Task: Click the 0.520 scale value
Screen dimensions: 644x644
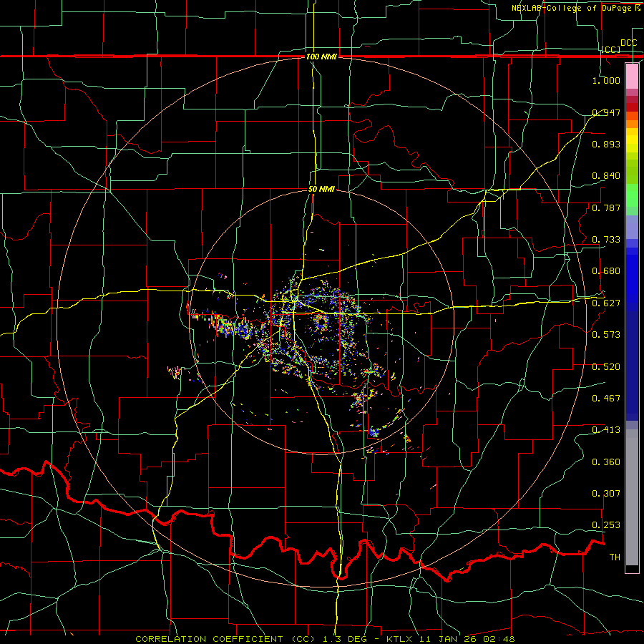Action: (x=606, y=367)
